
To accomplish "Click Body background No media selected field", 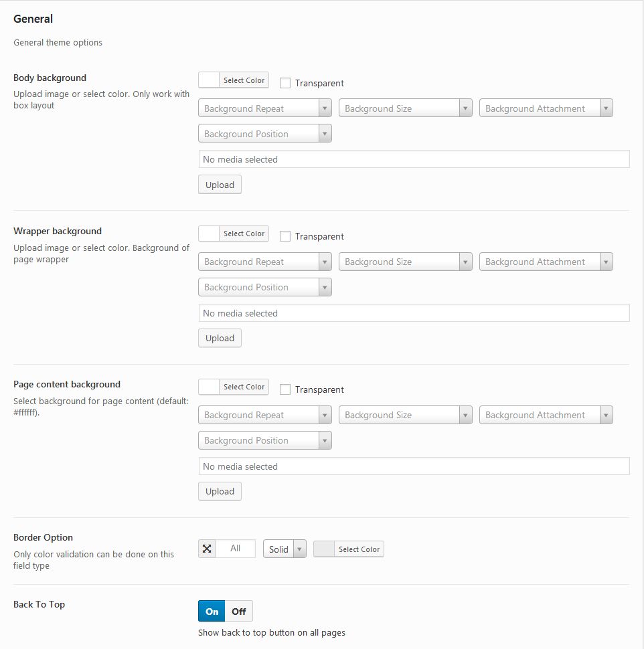I will point(414,159).
